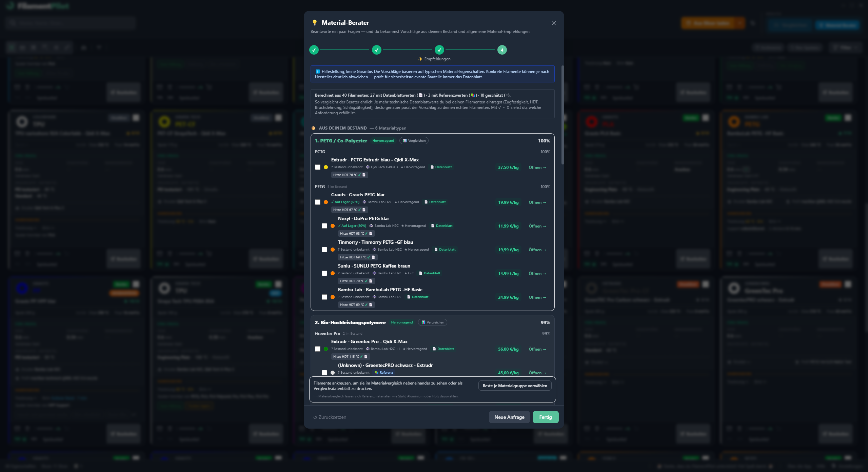Select the Tinmorry PETG -GF blau checkbox
The height and width of the screenshot is (472, 868).
pos(324,250)
